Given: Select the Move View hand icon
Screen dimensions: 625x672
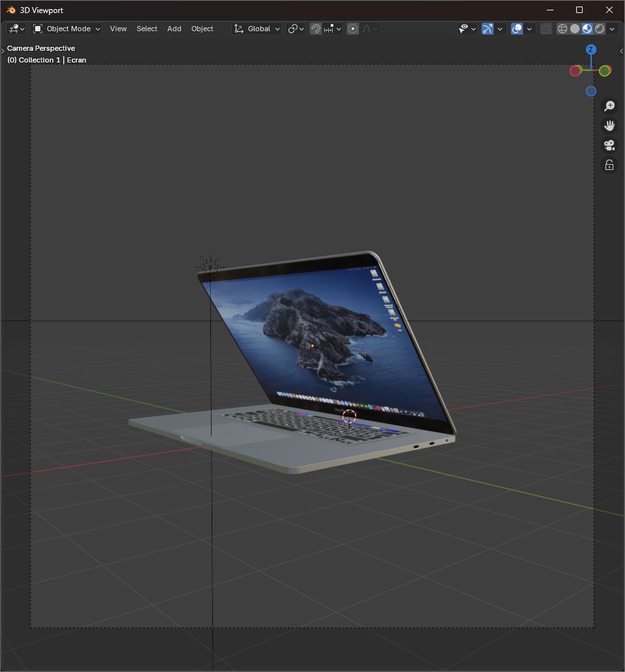Looking at the screenshot, I should [x=609, y=125].
